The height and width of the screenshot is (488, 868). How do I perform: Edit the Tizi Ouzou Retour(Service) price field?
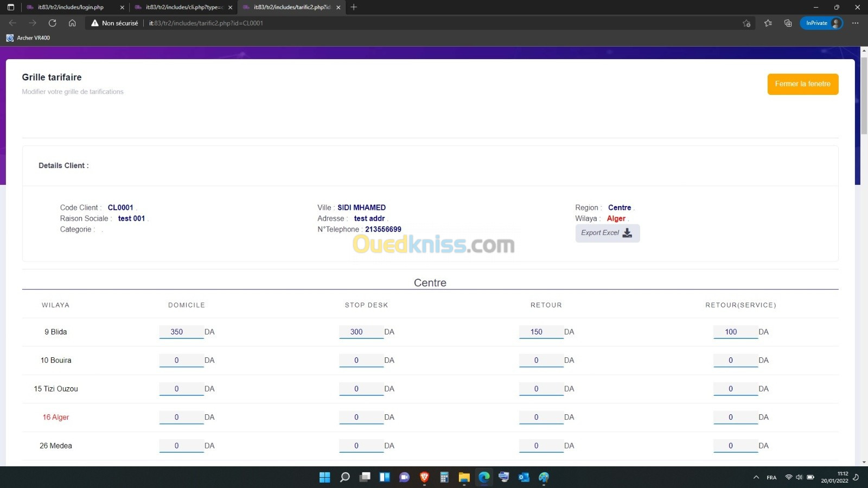(736, 389)
